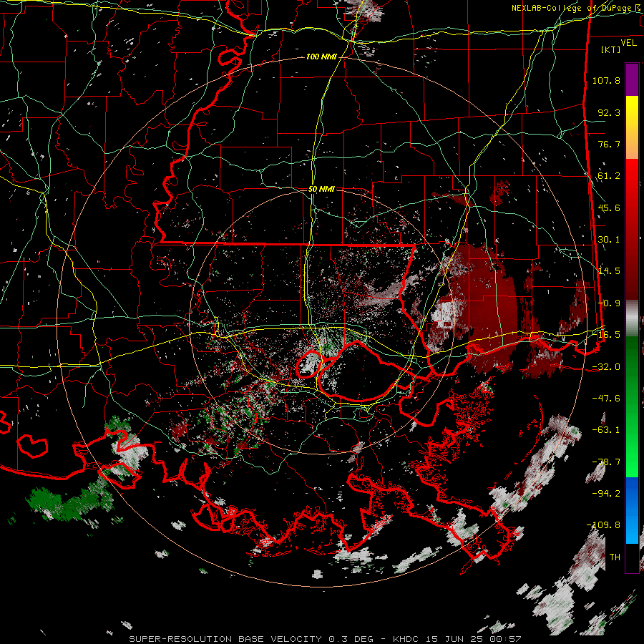Click the [KT] units label

(611, 49)
